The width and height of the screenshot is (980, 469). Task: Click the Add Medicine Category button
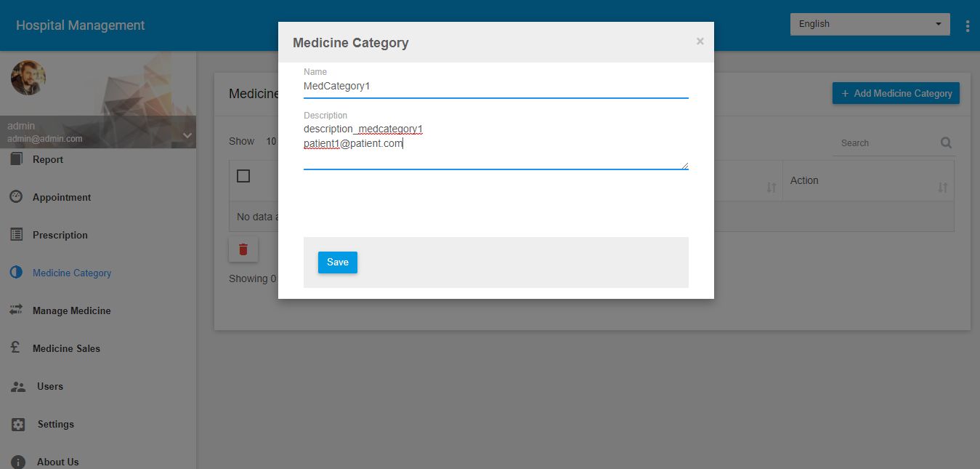click(896, 93)
